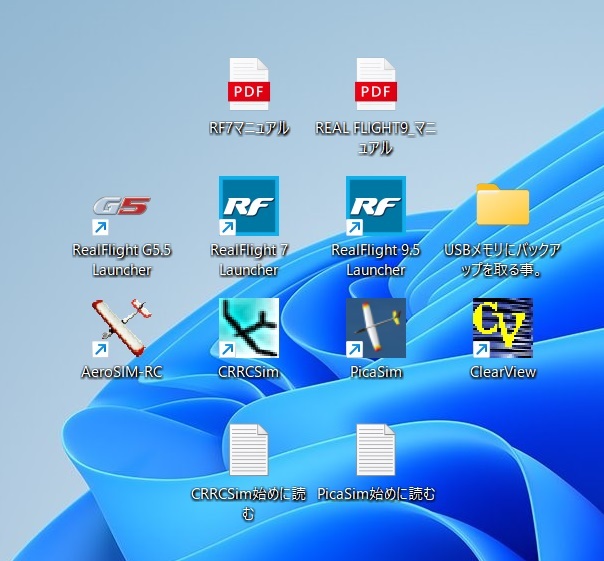This screenshot has height=561, width=604.
Task: Click the PicaSim始めに読む file name label
Action: tap(376, 494)
